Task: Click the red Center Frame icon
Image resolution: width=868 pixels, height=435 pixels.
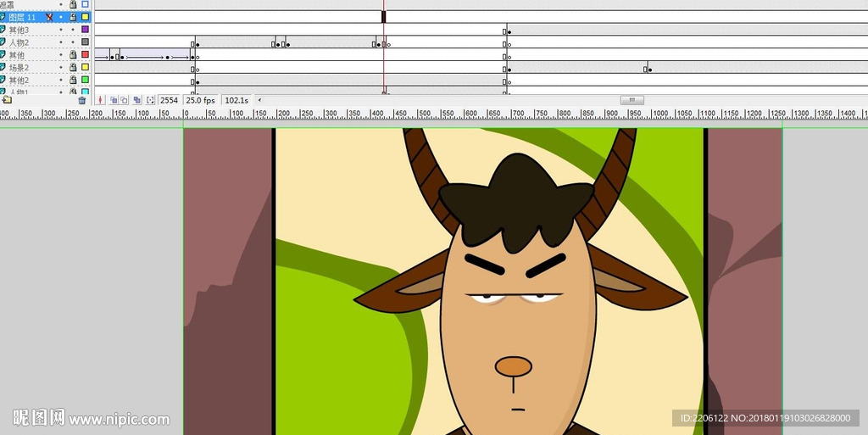Action: coord(101,100)
